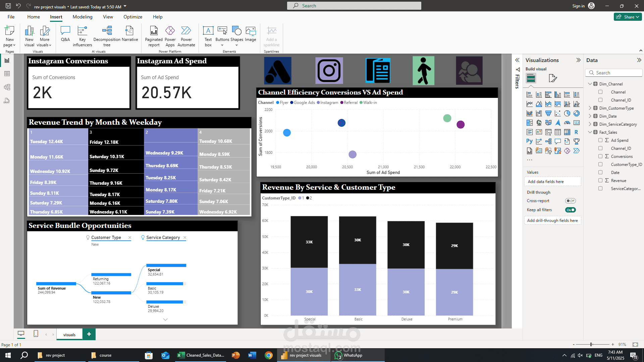Select the Instagram logo image on canvas
Screen dimensions: 644x362
[x=329, y=70]
